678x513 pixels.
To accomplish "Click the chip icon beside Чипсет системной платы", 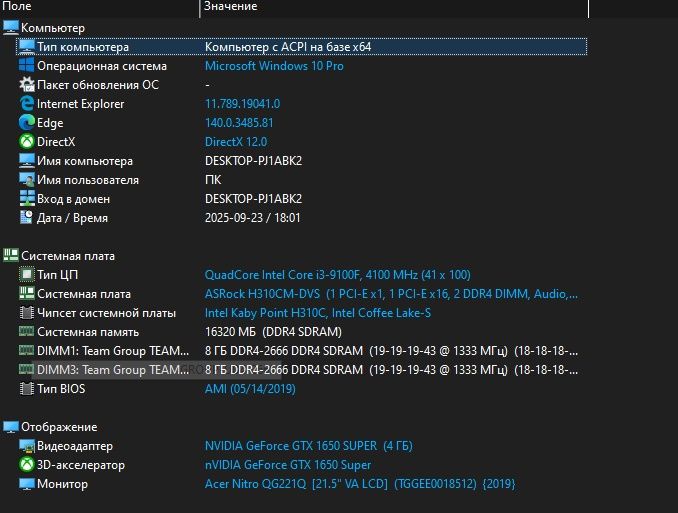I will pyautogui.click(x=26, y=313).
